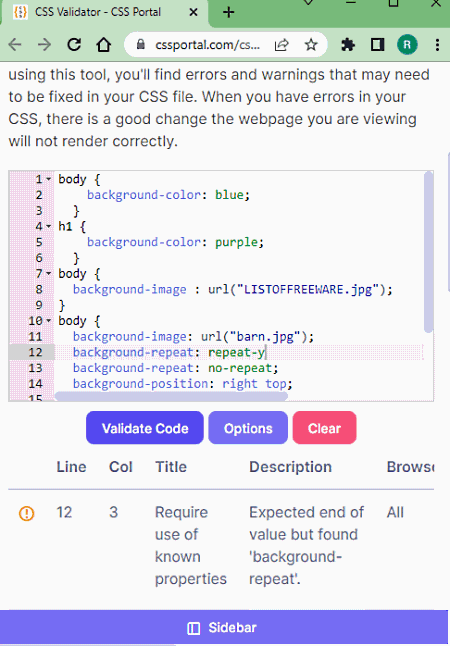Image resolution: width=450 pixels, height=646 pixels.
Task: Collapse the h1 rule at line 4
Action: pyautogui.click(x=49, y=227)
